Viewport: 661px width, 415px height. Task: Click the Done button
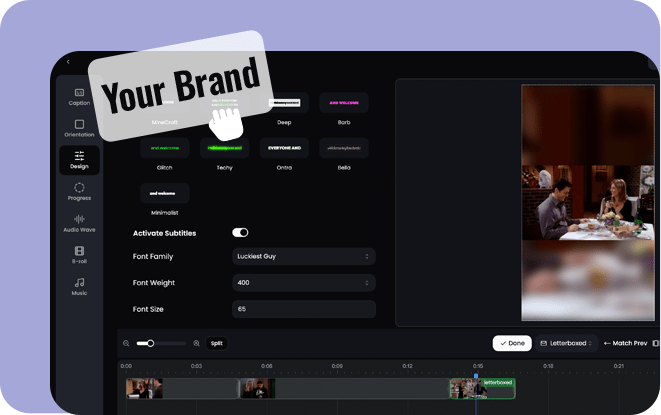click(512, 343)
